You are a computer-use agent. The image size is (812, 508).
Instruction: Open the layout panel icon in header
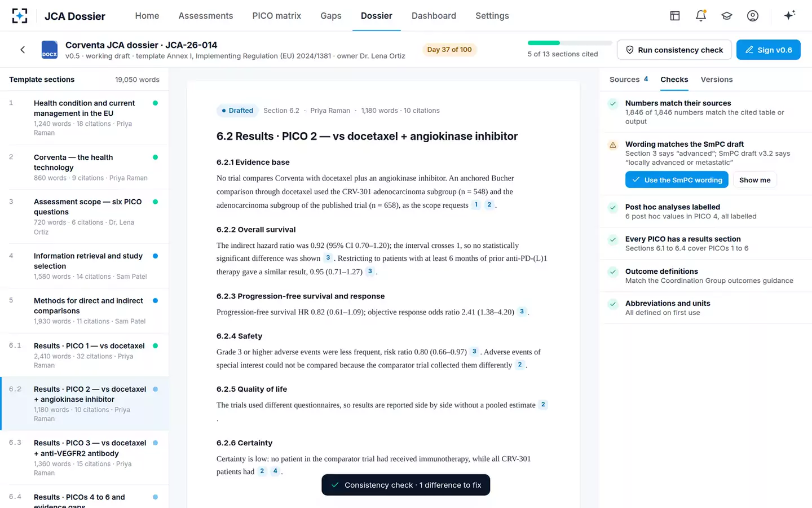click(x=674, y=16)
